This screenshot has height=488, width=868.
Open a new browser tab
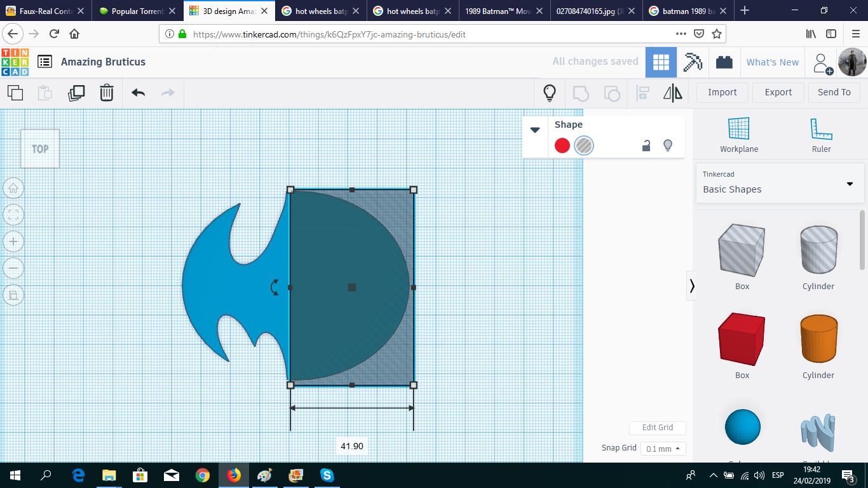tap(745, 11)
